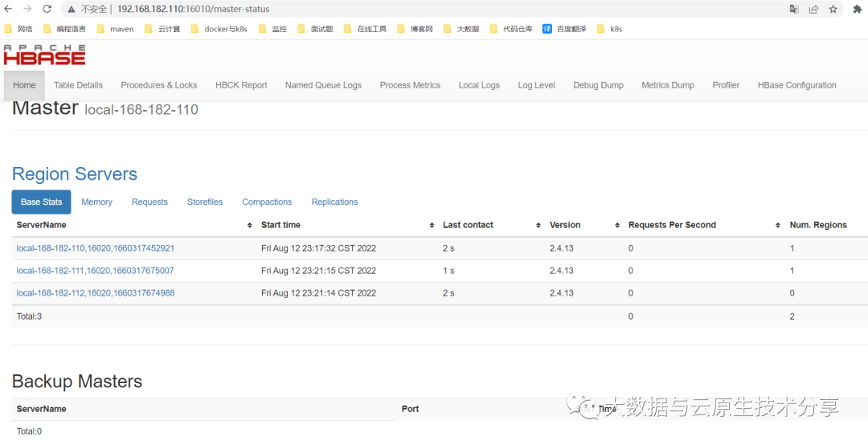Open the HBCK Report page
Viewport: 868px width, 445px height.
[x=241, y=85]
